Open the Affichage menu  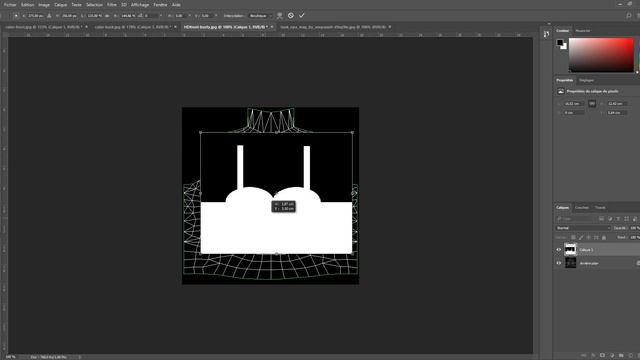point(140,5)
